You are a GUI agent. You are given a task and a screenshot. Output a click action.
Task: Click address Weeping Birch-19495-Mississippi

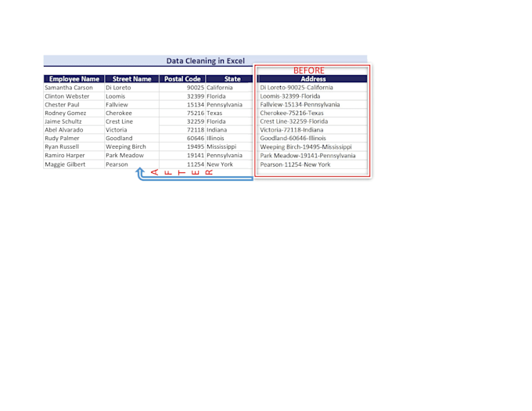pos(312,146)
